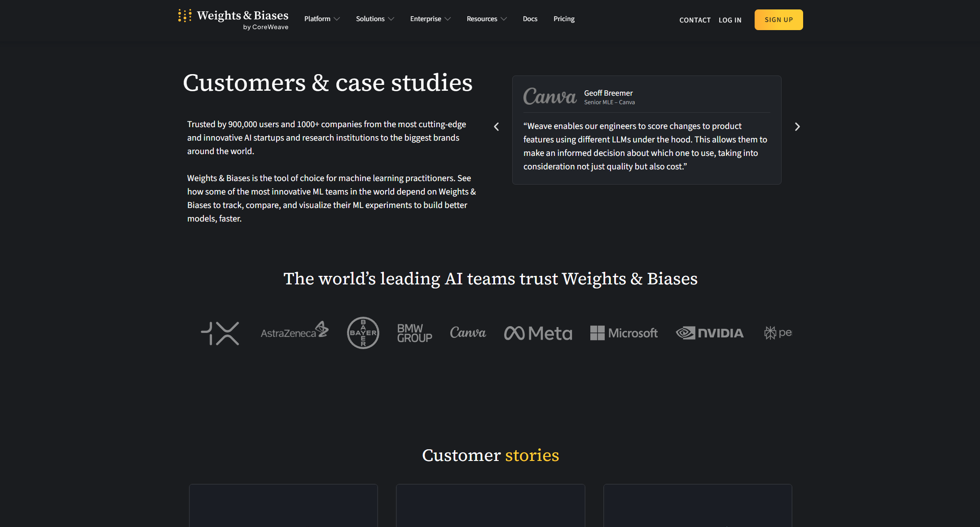The image size is (980, 527).
Task: Go to the Contact page
Action: point(695,20)
